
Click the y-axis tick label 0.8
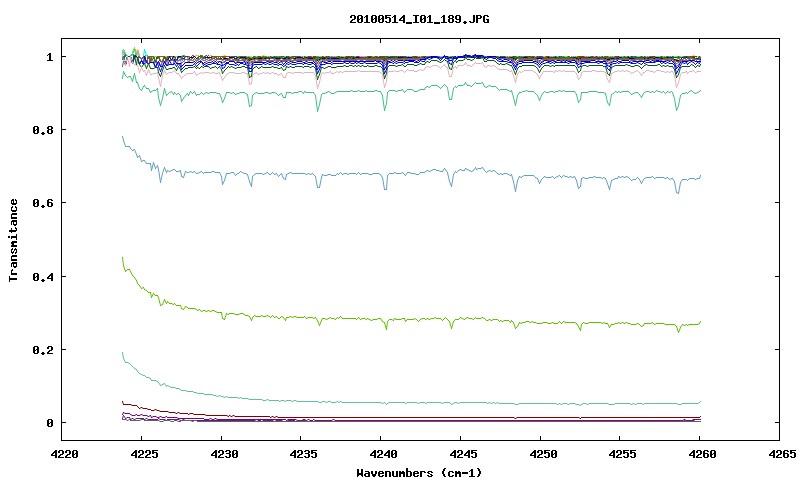pos(43,130)
